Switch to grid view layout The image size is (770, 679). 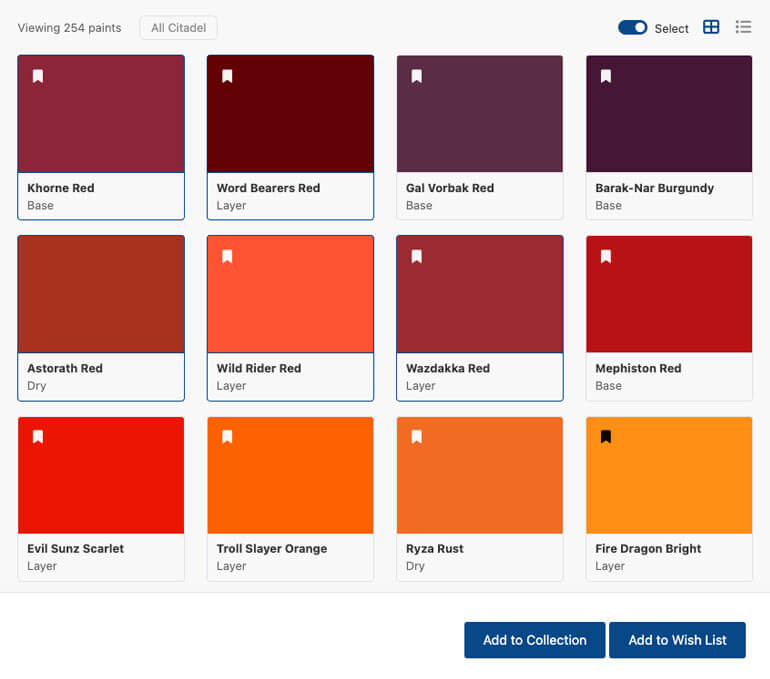tap(711, 27)
